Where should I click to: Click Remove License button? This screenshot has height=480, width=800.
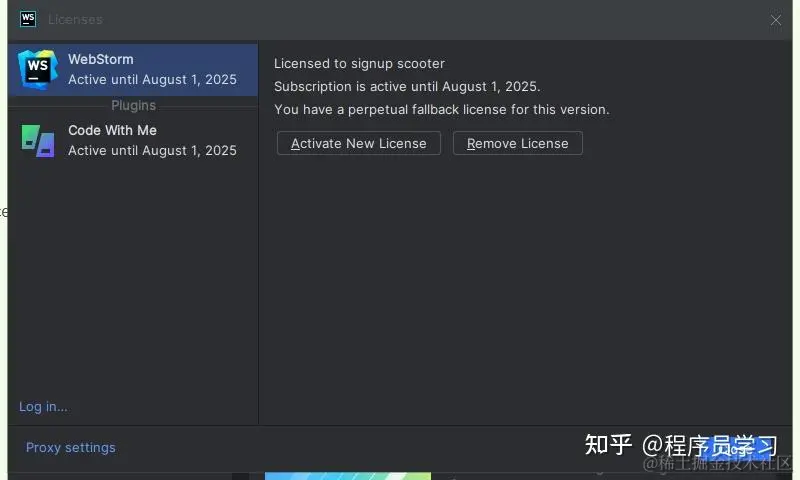[x=517, y=143]
